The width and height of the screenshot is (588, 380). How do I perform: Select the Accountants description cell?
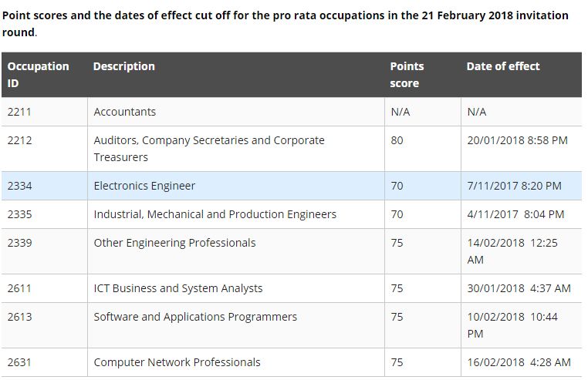click(125, 112)
